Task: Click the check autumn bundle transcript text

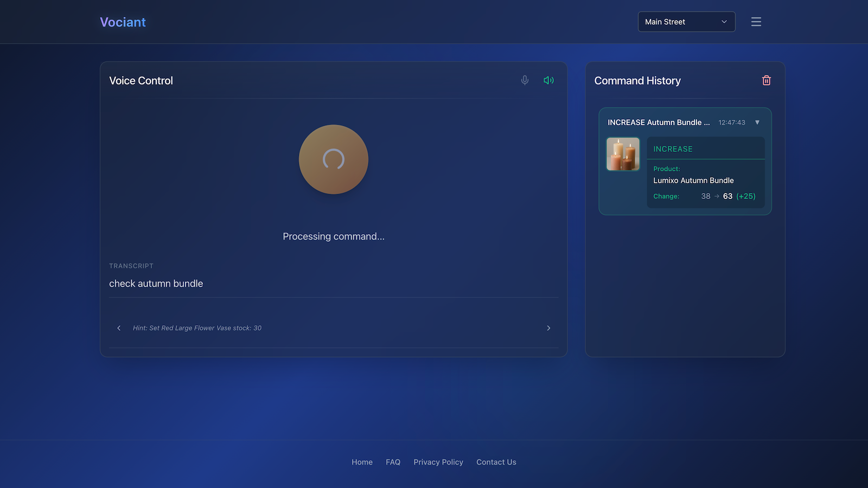Action: (156, 284)
